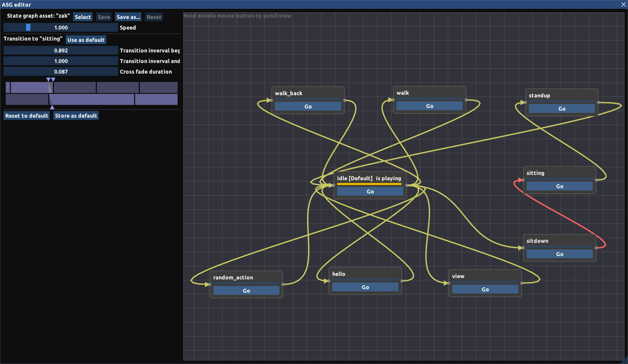Click the output pin of the hello node
The image size is (628, 364).
401,281
